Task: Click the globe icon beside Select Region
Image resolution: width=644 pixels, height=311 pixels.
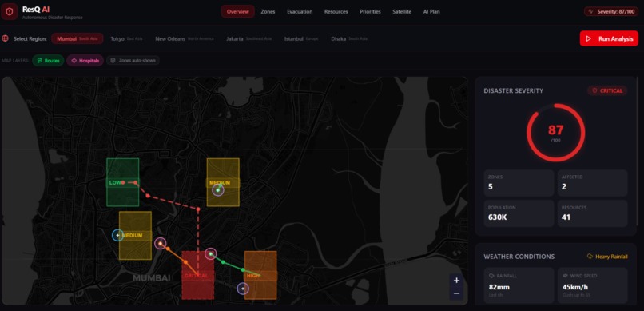Action: click(x=6, y=38)
